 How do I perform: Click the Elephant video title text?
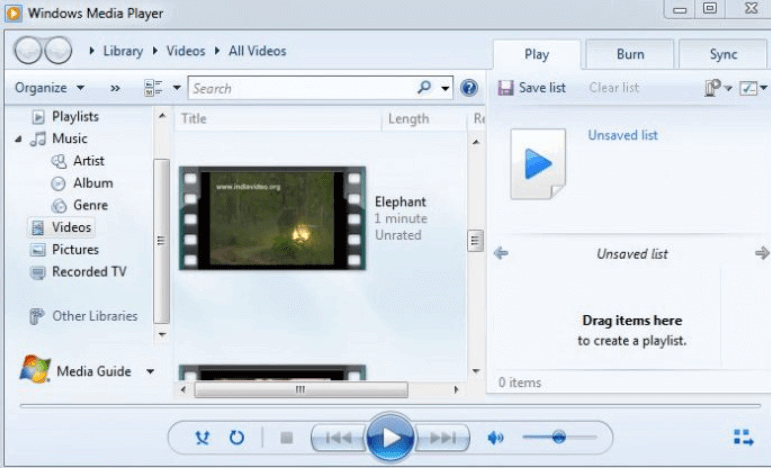click(400, 202)
